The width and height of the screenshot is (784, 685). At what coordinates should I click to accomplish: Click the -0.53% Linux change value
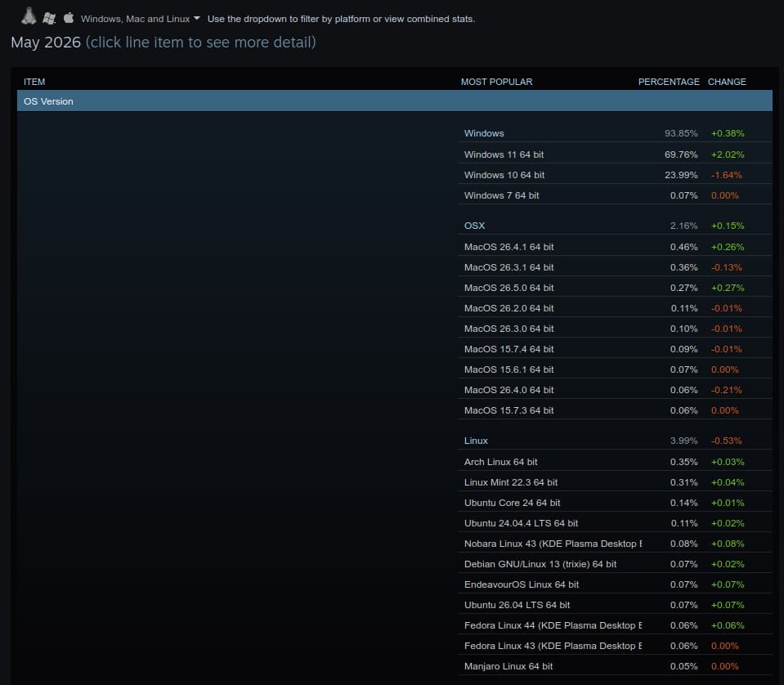click(727, 441)
